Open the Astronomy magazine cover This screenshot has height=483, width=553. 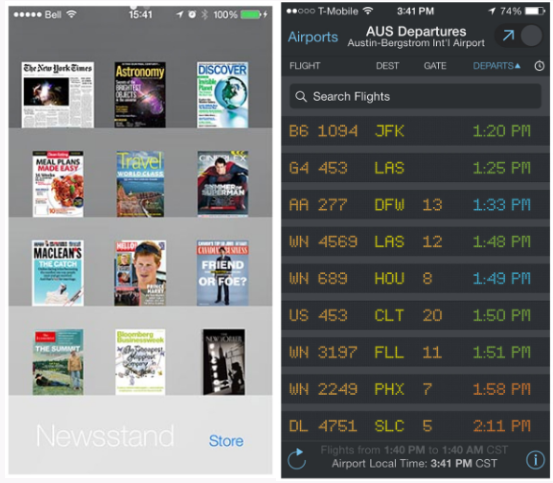(140, 94)
